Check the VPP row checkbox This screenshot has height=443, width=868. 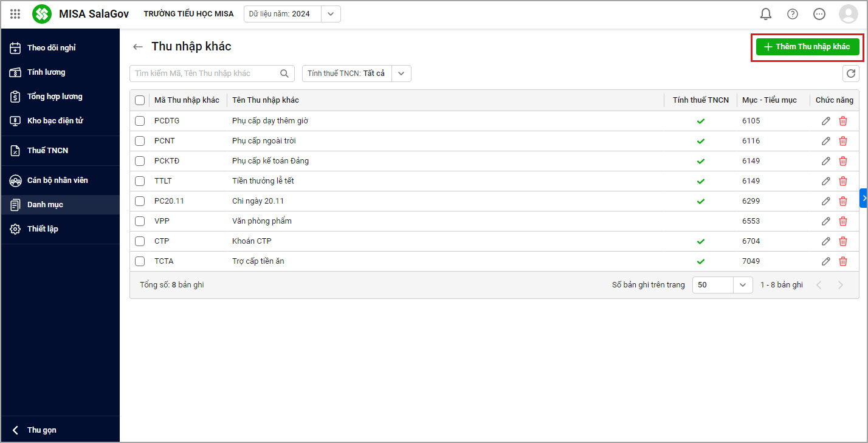click(x=140, y=221)
